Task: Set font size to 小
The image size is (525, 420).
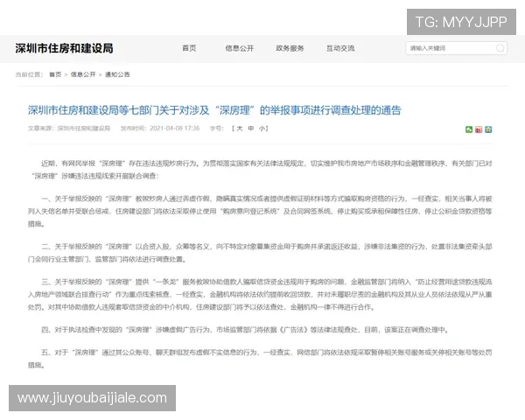Action: [262, 129]
